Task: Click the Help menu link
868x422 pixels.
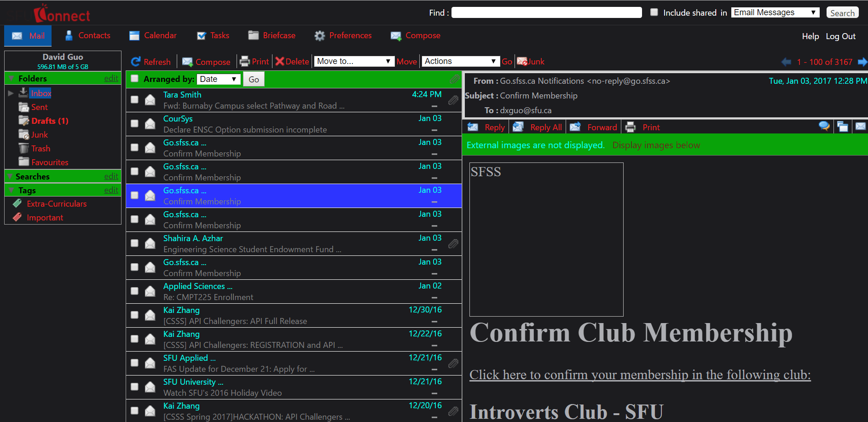Action: 810,36
